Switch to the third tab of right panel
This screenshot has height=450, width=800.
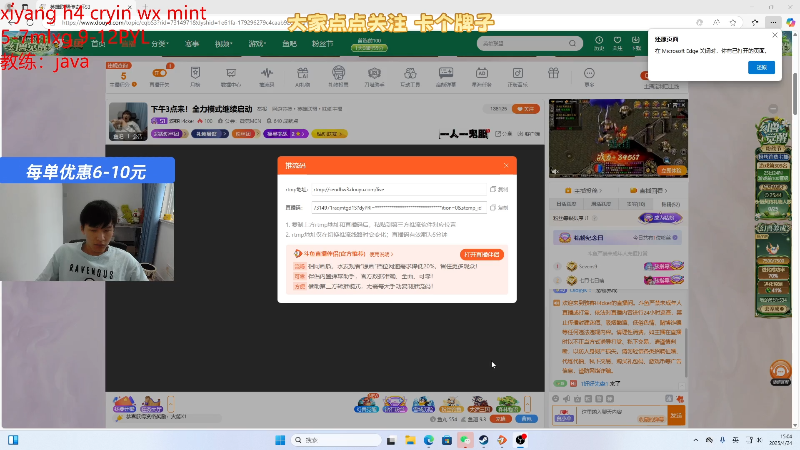(x=636, y=204)
